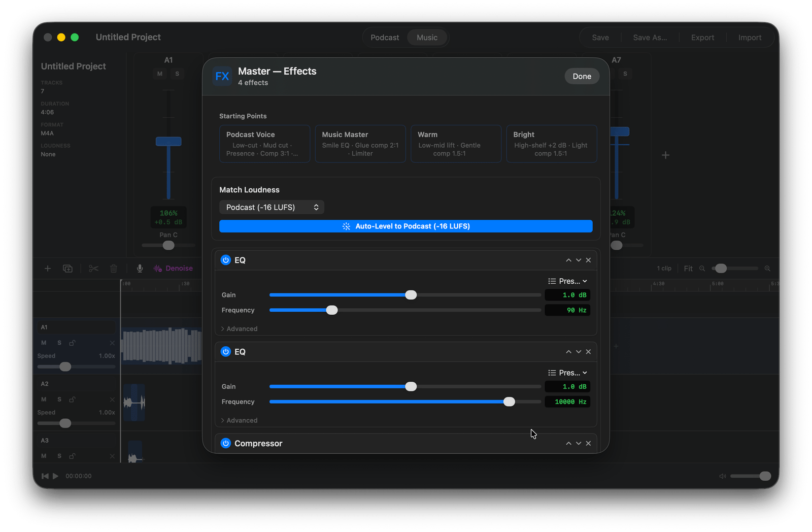
Task: Open the first EQ Presets dropdown
Action: pos(567,281)
